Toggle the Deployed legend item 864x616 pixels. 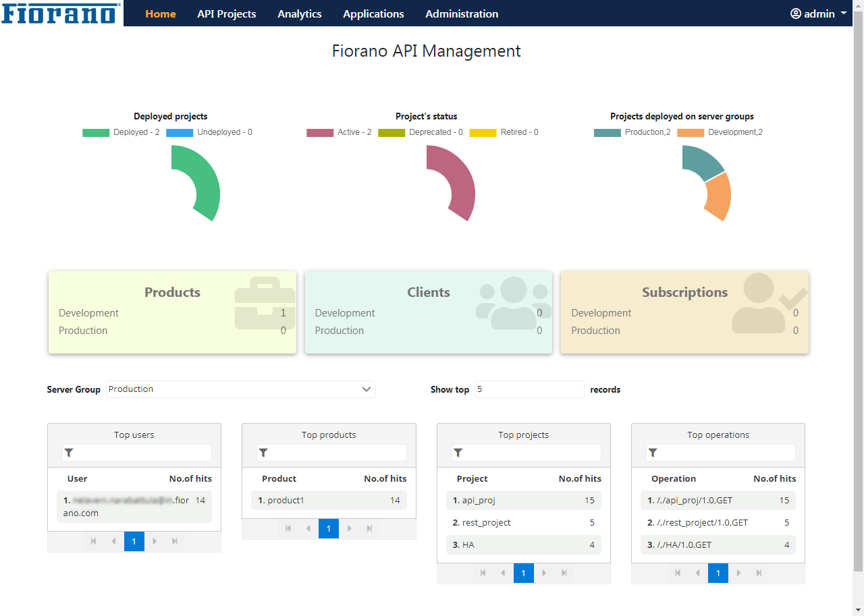[x=122, y=132]
